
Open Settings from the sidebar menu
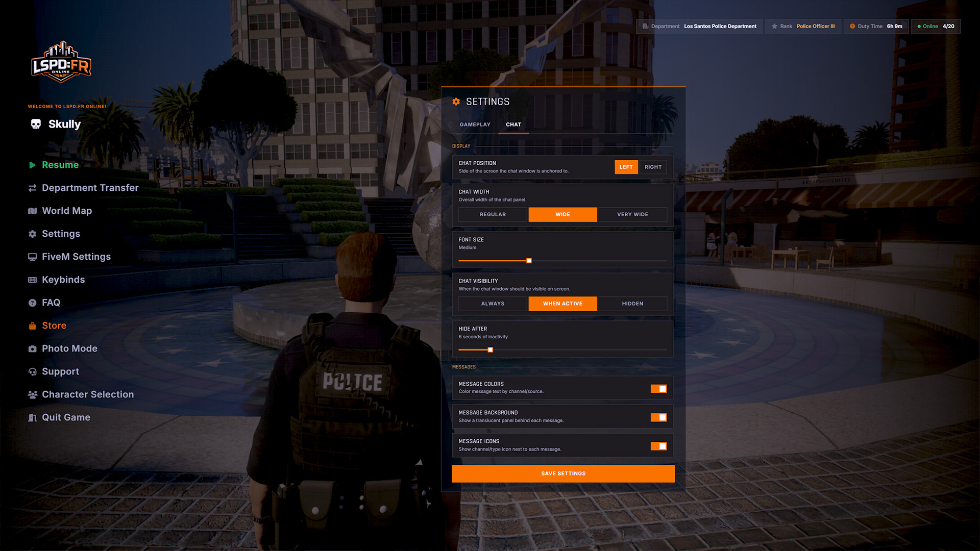[61, 234]
